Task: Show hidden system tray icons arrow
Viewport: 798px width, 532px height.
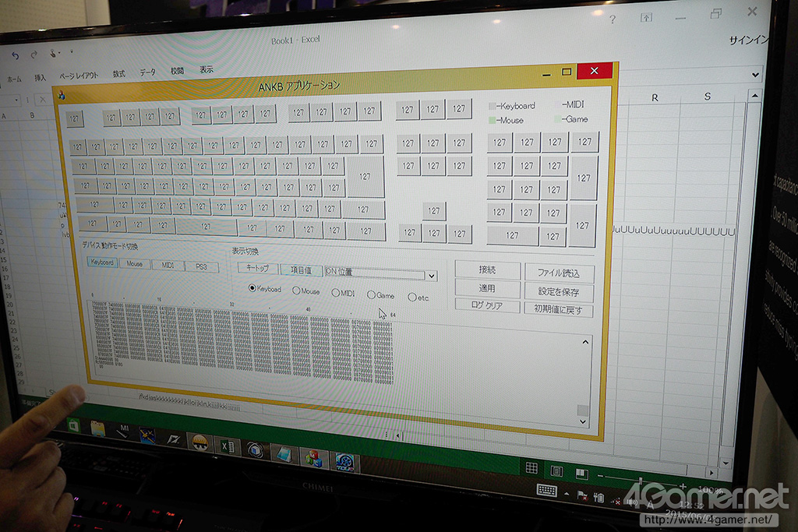Action: (567, 494)
